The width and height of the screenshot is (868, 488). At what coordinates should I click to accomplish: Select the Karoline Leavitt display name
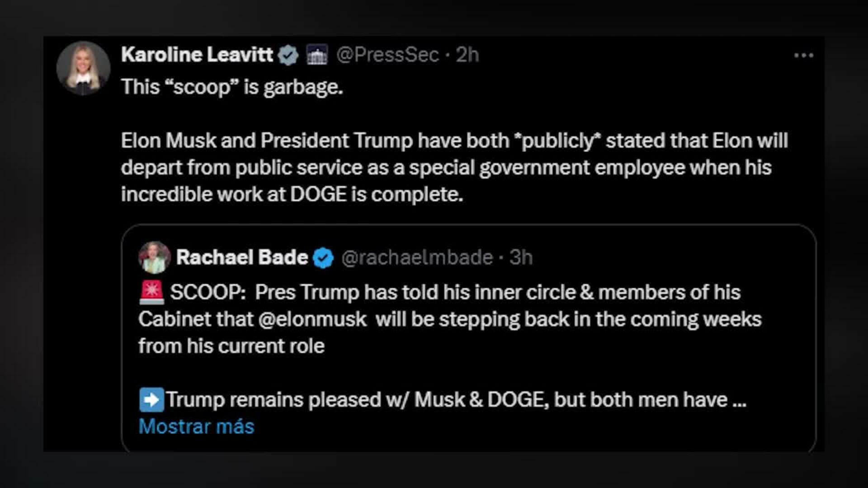click(199, 55)
